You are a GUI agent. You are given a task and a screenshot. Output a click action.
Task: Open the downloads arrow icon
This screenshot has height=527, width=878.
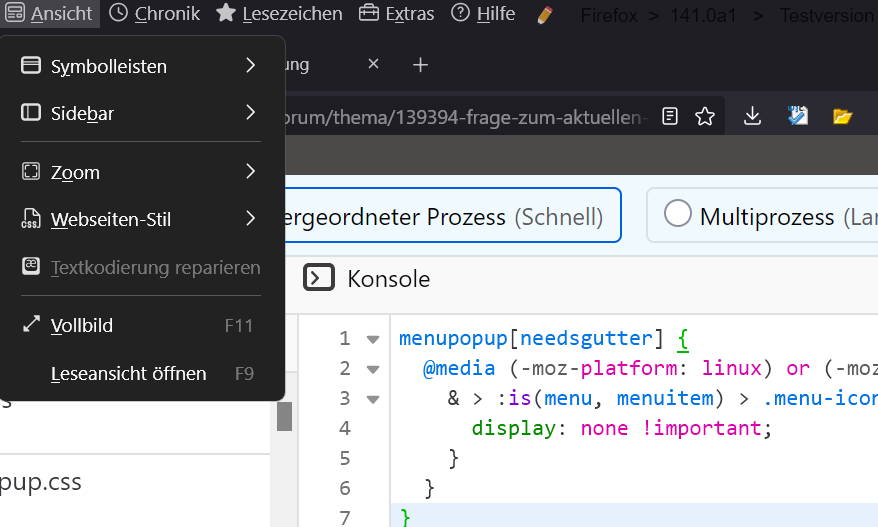coord(753,116)
